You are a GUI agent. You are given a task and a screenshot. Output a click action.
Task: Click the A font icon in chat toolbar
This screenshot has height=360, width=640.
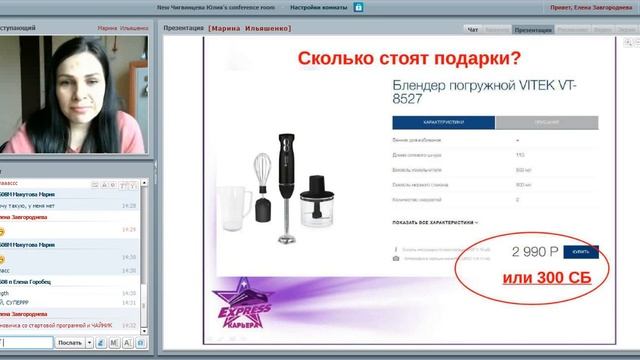tap(127, 343)
